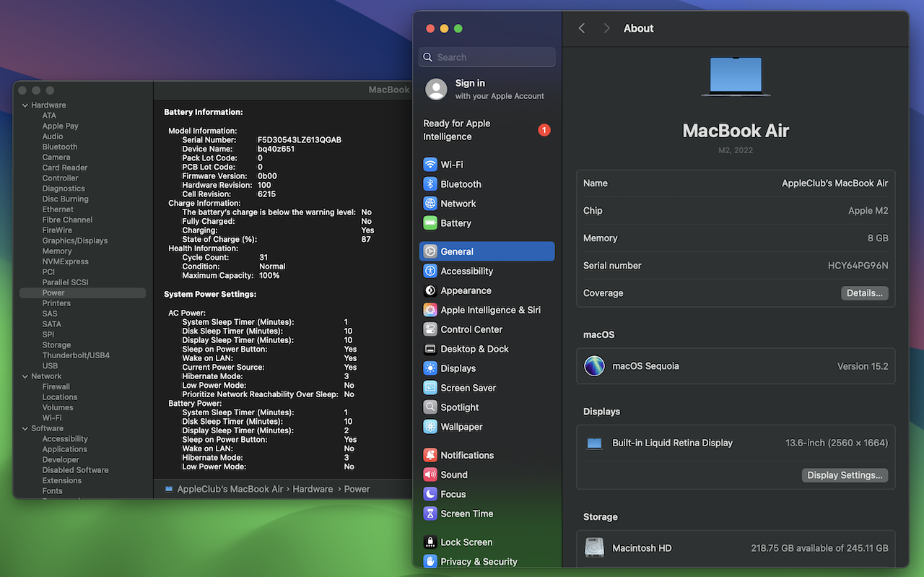Click the Macintosh HD drive icon

point(594,548)
